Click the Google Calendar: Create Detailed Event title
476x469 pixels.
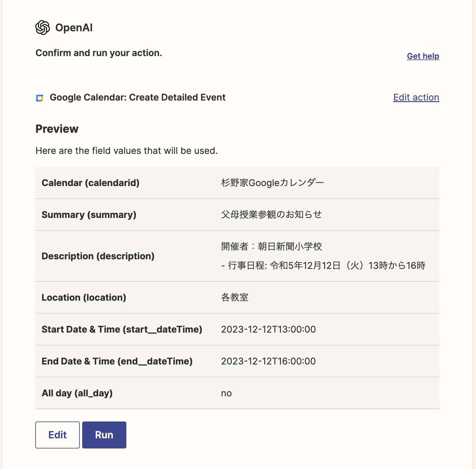pyautogui.click(x=138, y=97)
